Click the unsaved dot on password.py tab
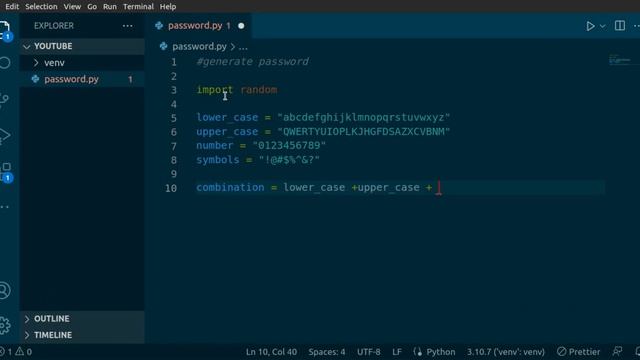The height and width of the screenshot is (360, 640). pyautogui.click(x=241, y=26)
